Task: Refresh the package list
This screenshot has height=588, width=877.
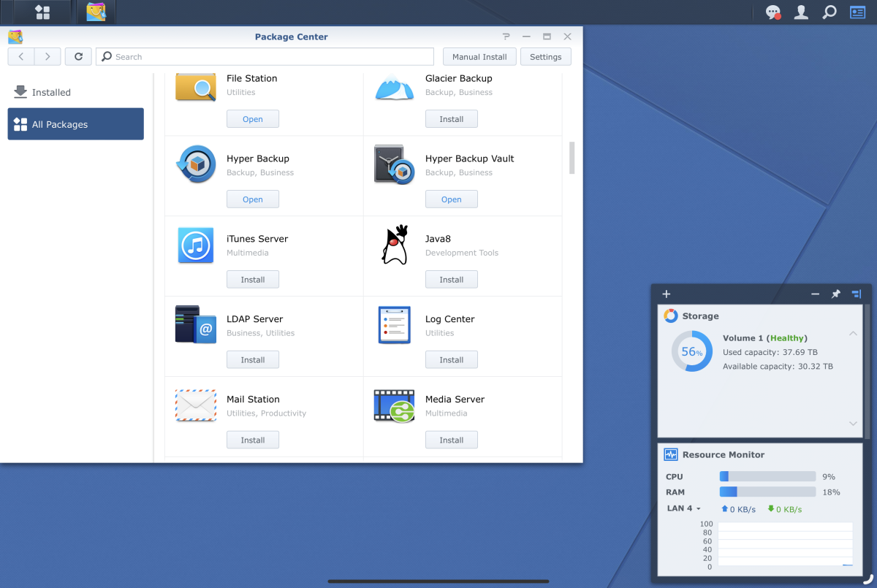Action: (78, 57)
